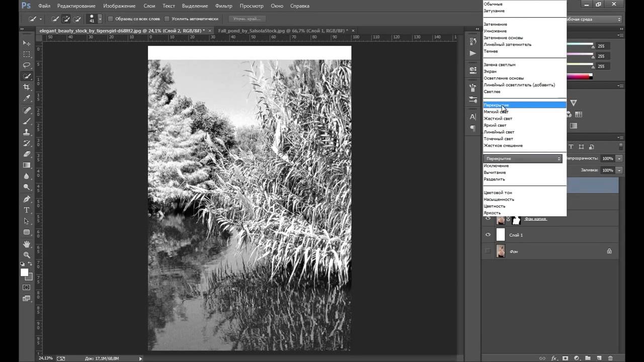Choose Subtract from selection mode
The height and width of the screenshot is (362, 644).
(76, 19)
